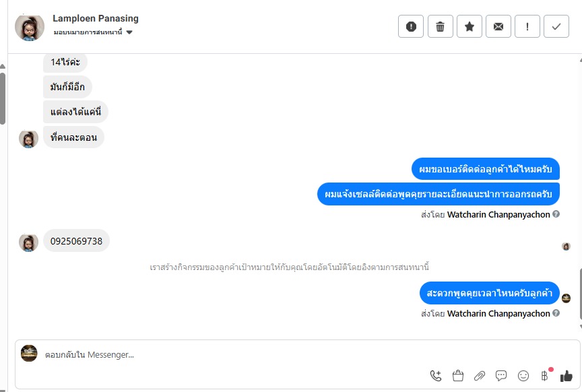The height and width of the screenshot is (392, 582).
Task: Open the shopping bag products icon
Action: pos(458,376)
